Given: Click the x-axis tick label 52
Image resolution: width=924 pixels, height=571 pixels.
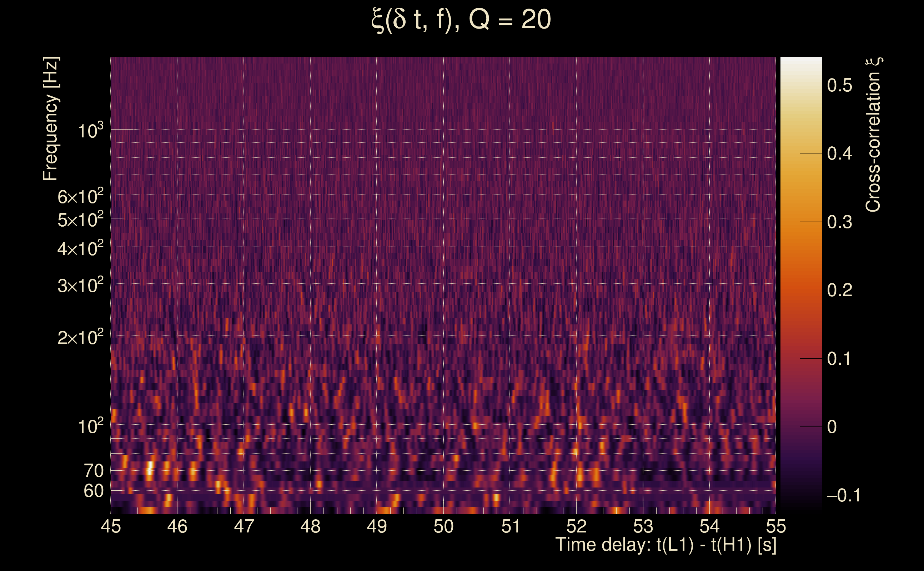Looking at the screenshot, I should [576, 526].
